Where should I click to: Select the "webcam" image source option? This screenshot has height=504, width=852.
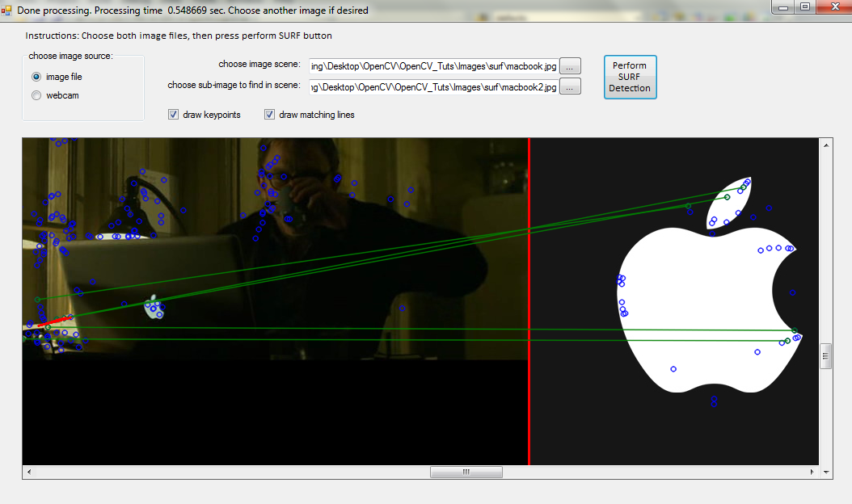(36, 95)
